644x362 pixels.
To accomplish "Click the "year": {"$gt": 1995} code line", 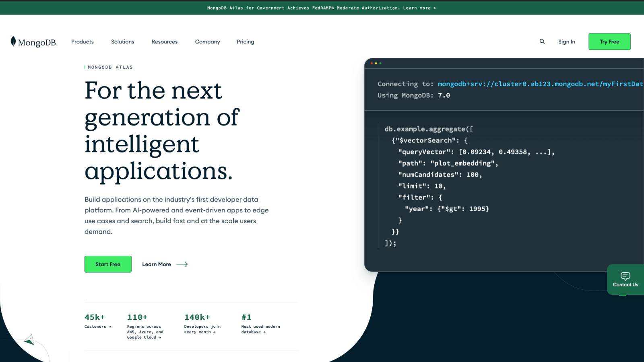I will [447, 209].
